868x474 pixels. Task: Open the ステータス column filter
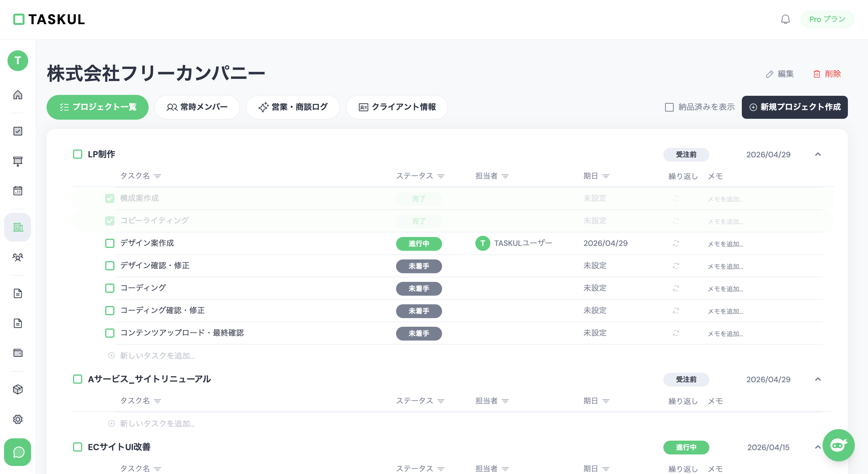[441, 176]
